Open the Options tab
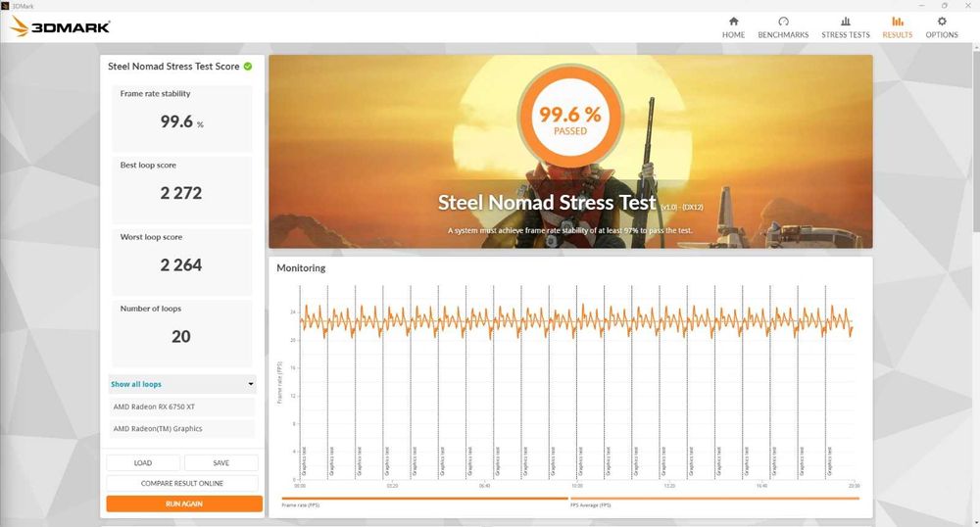Viewport: 980px width, 527px height. (941, 27)
